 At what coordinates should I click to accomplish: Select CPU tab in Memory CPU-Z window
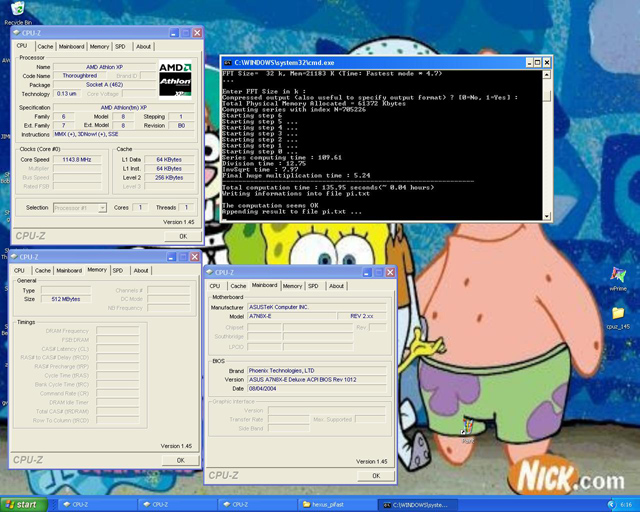[19, 270]
